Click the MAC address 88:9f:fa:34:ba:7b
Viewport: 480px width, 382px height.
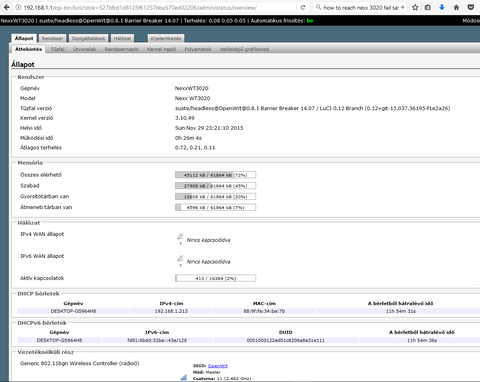[264, 311]
